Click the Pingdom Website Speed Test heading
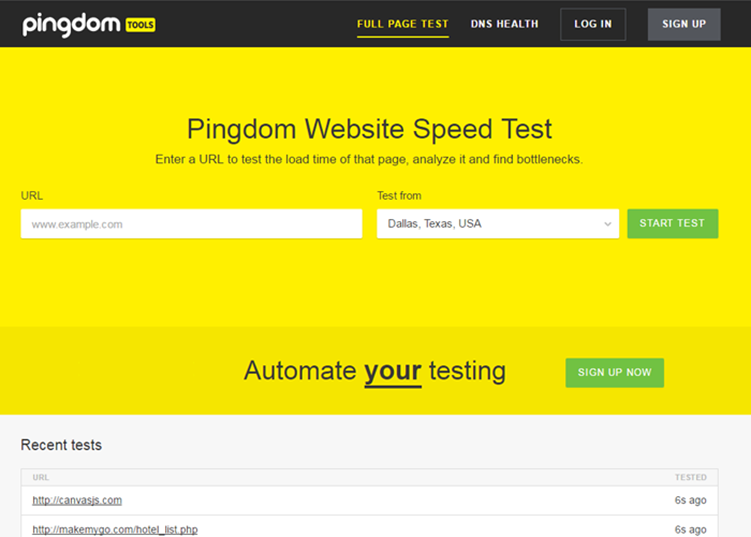This screenshot has height=537, width=751. point(369,129)
